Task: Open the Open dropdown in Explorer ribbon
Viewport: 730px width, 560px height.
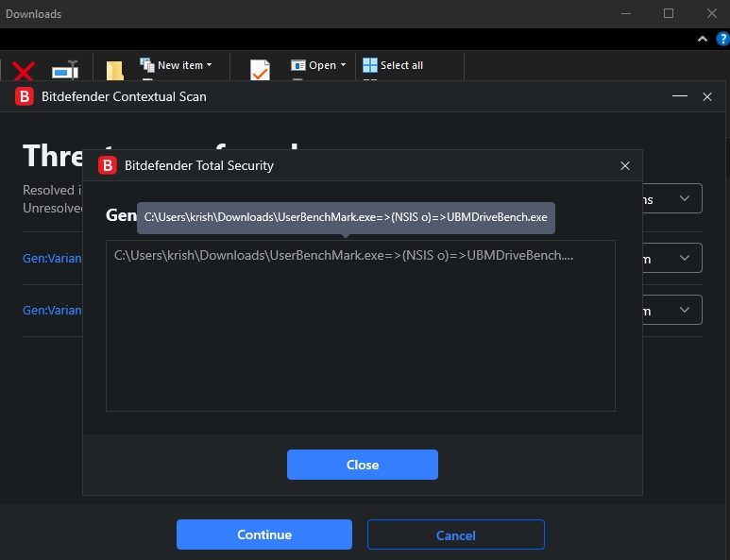Action: (x=319, y=65)
